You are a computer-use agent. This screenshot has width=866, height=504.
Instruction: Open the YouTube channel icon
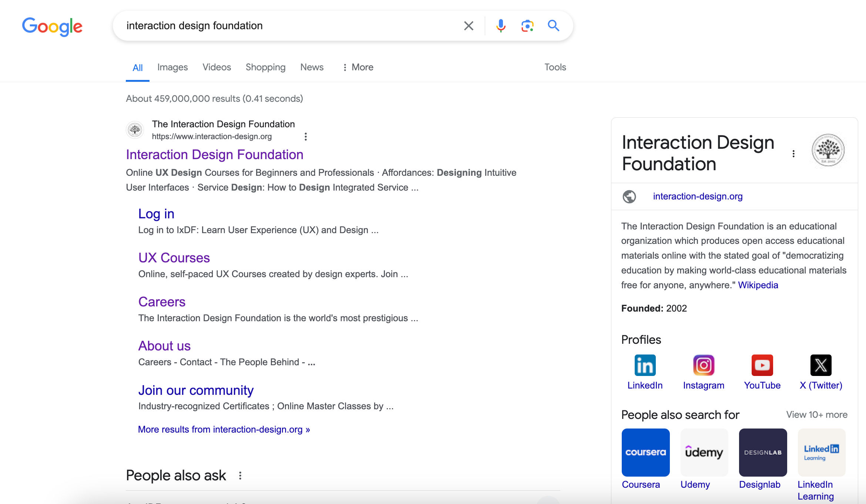(762, 365)
